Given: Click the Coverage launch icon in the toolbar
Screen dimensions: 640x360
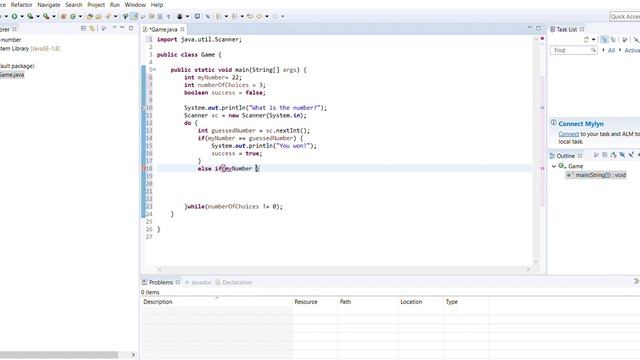Looking at the screenshot, I should [x=30, y=16].
